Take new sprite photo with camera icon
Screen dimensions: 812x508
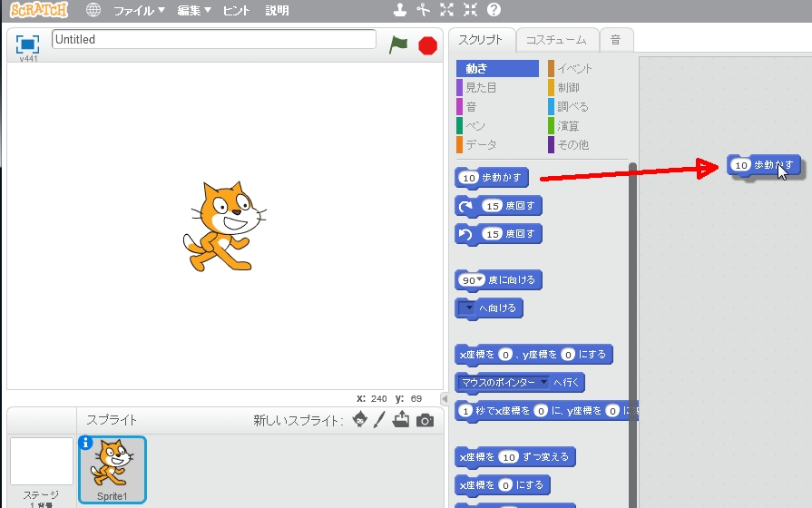426,420
